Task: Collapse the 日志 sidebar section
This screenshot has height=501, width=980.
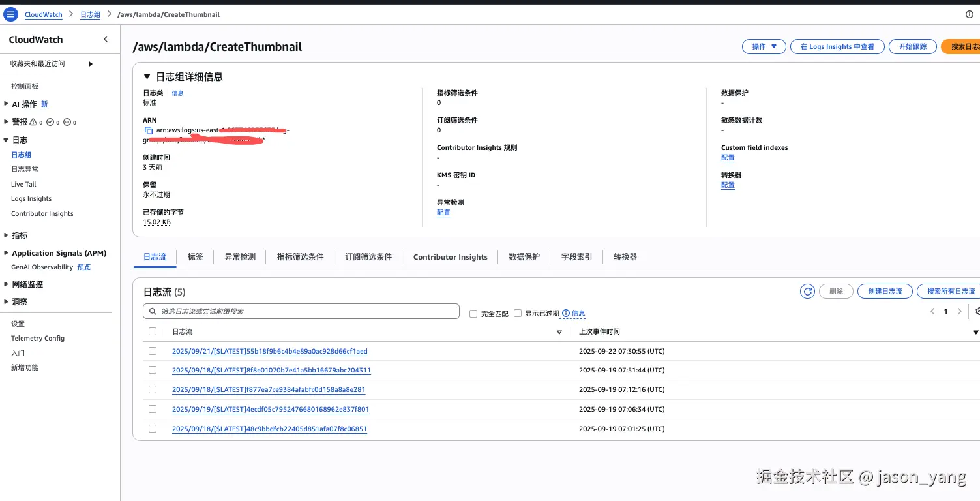Action: (x=7, y=140)
